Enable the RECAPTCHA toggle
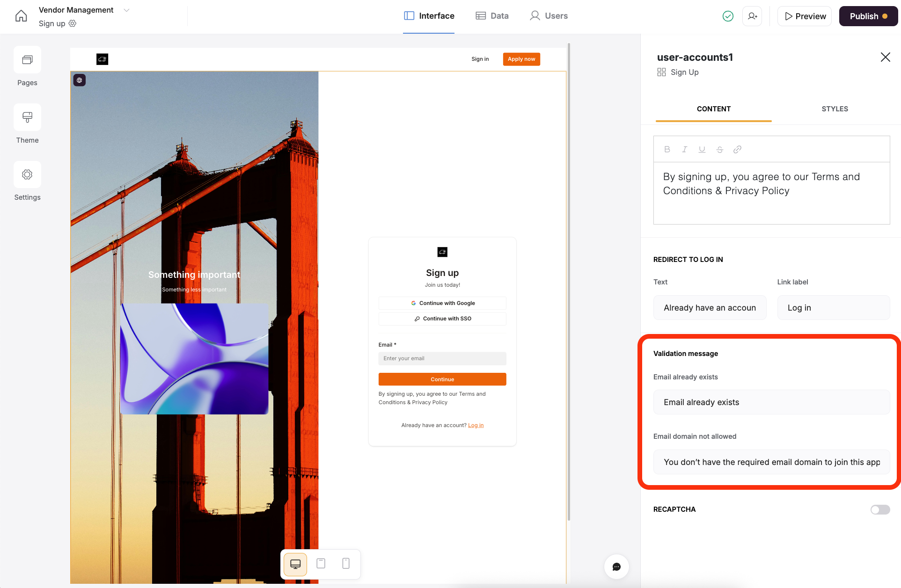The image size is (901, 588). (880, 509)
